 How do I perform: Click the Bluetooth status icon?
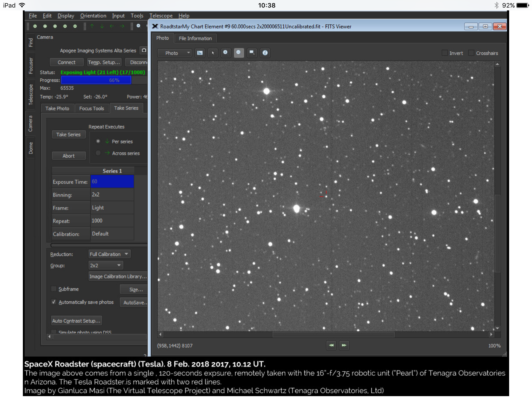click(x=496, y=5)
